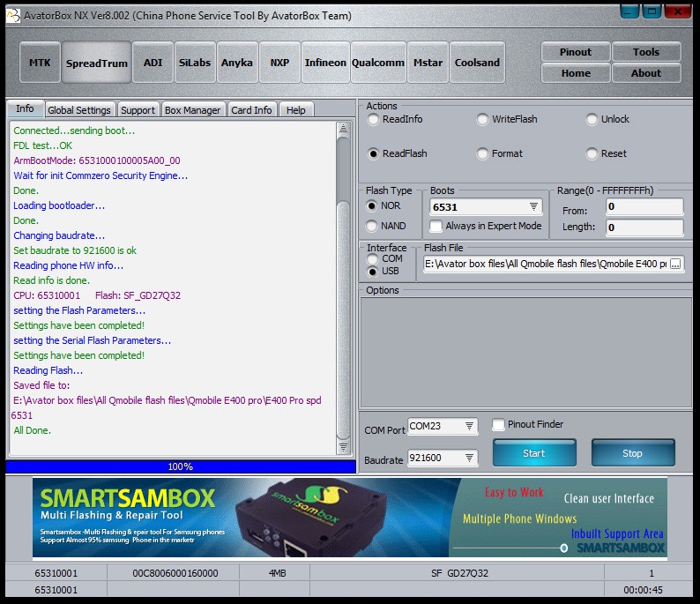The width and height of the screenshot is (700, 604).
Task: Switch to the Box Manager tab
Action: click(x=193, y=110)
